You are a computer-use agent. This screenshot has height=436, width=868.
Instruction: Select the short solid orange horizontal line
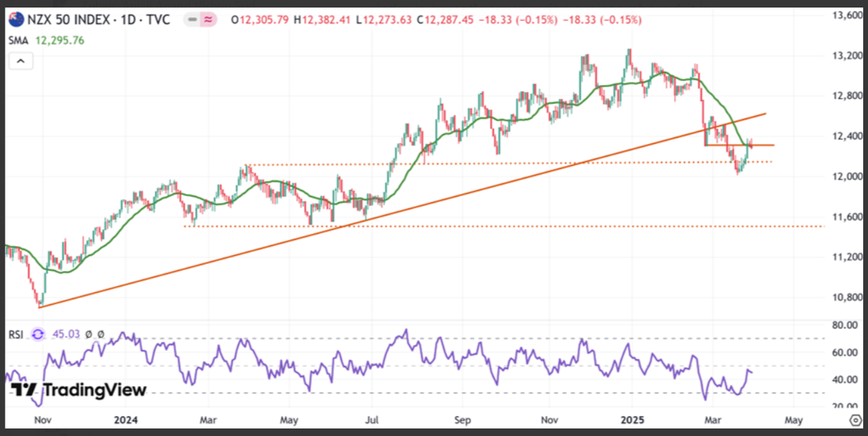click(740, 145)
